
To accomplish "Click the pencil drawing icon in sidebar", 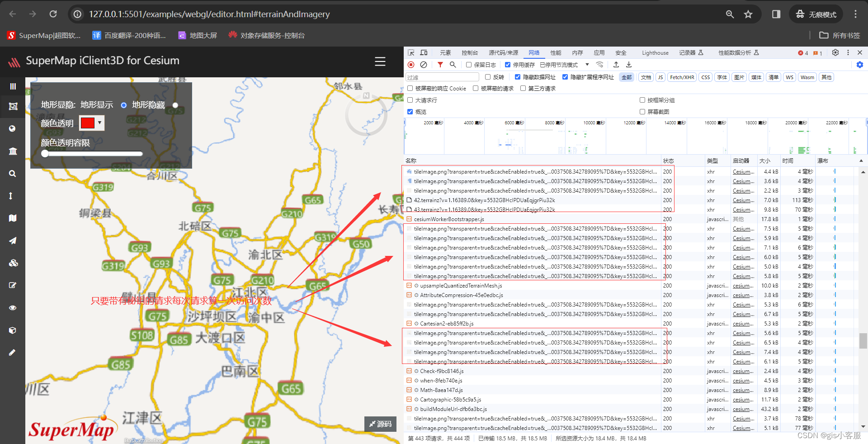I will (x=13, y=352).
